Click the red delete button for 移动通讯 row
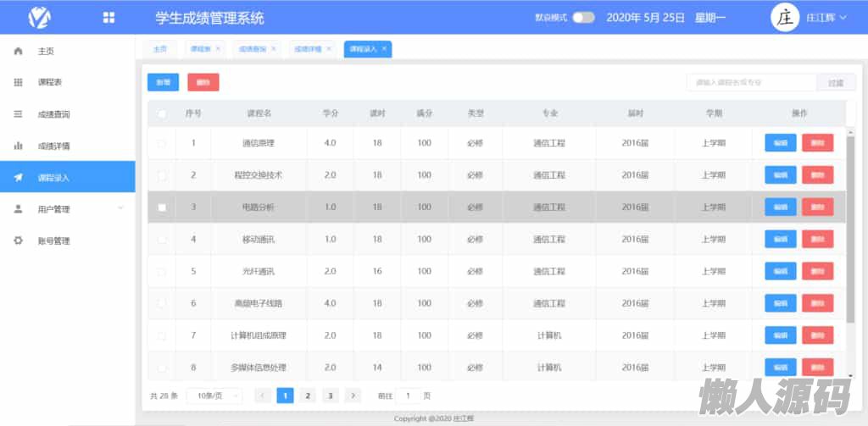The width and height of the screenshot is (868, 426). click(817, 239)
